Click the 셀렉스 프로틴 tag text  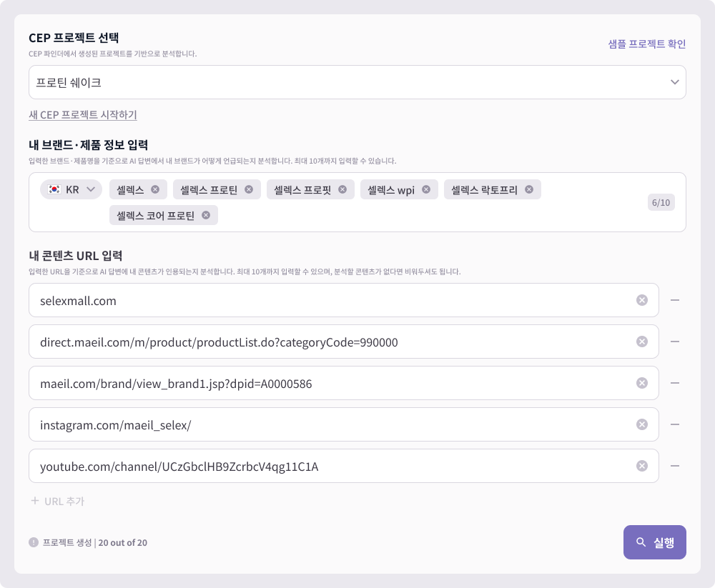(x=209, y=190)
